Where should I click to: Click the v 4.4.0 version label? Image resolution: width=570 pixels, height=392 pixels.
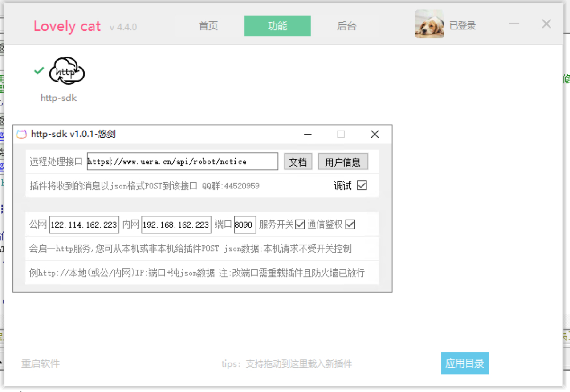[x=123, y=27]
